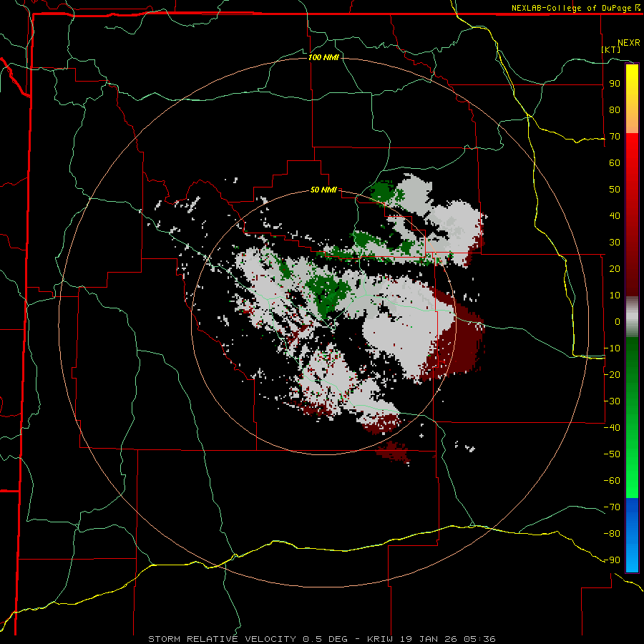Click the 100 NMI range ring label

pos(323,57)
